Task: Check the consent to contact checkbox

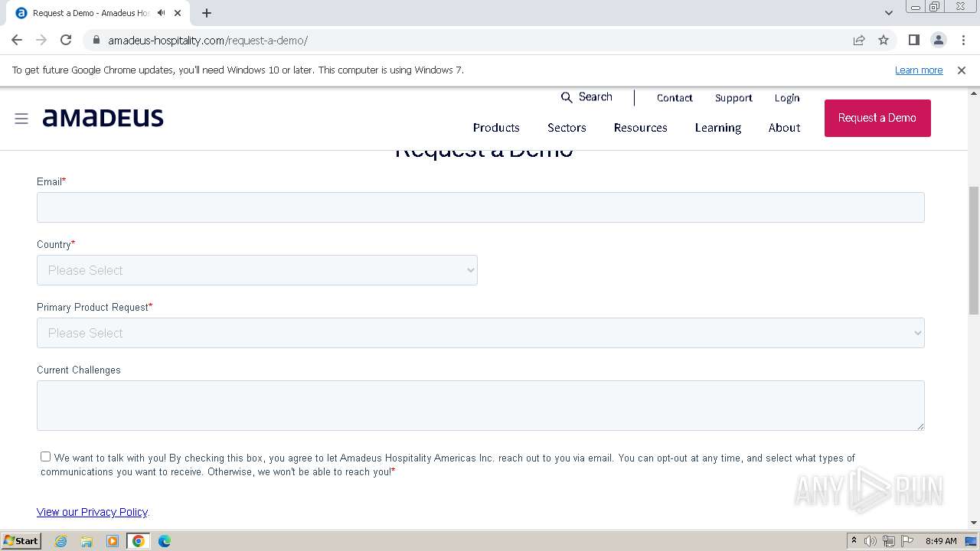Action: coord(46,457)
